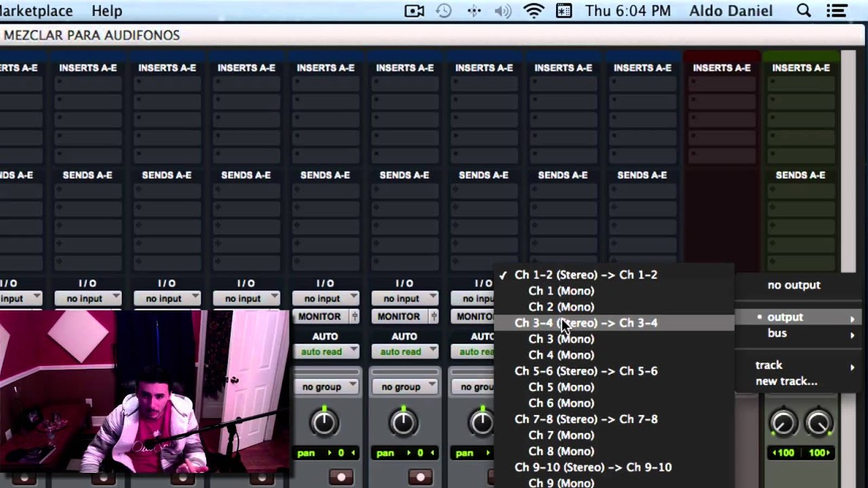
Task: Click top send slot on the green track
Action: [801, 191]
